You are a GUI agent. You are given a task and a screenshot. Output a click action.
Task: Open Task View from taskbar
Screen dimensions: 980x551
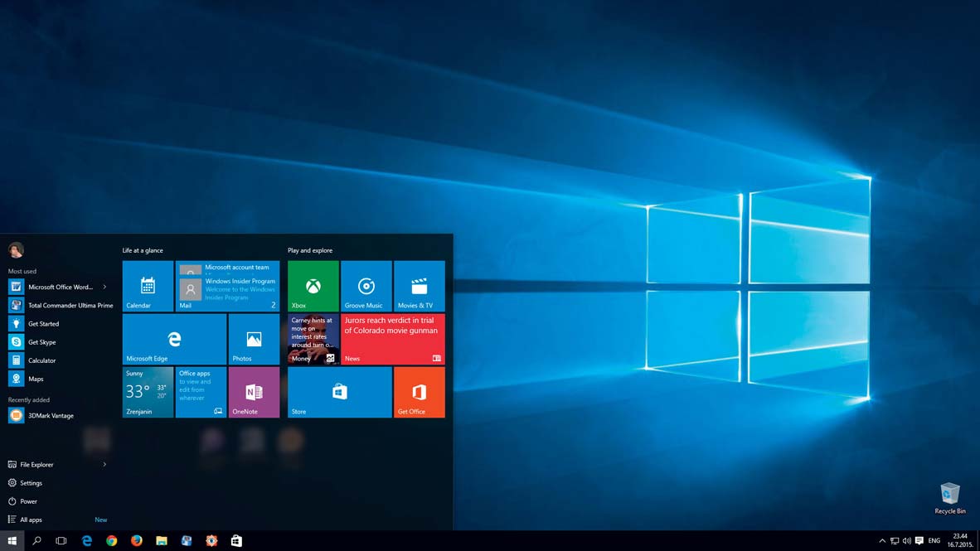(61, 541)
